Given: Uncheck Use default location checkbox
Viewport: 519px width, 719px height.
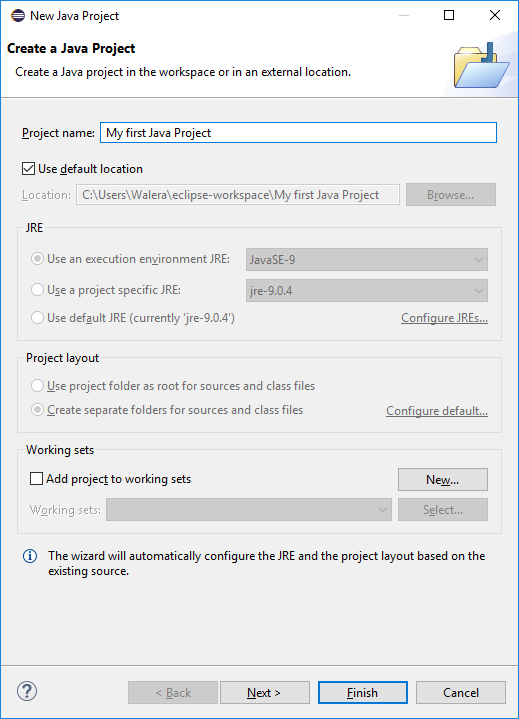Looking at the screenshot, I should point(28,169).
